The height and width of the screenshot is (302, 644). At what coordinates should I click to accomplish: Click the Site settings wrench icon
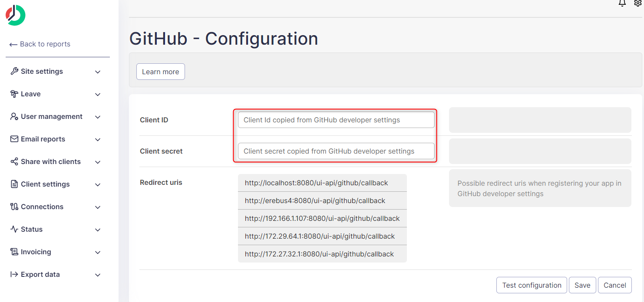(14, 71)
